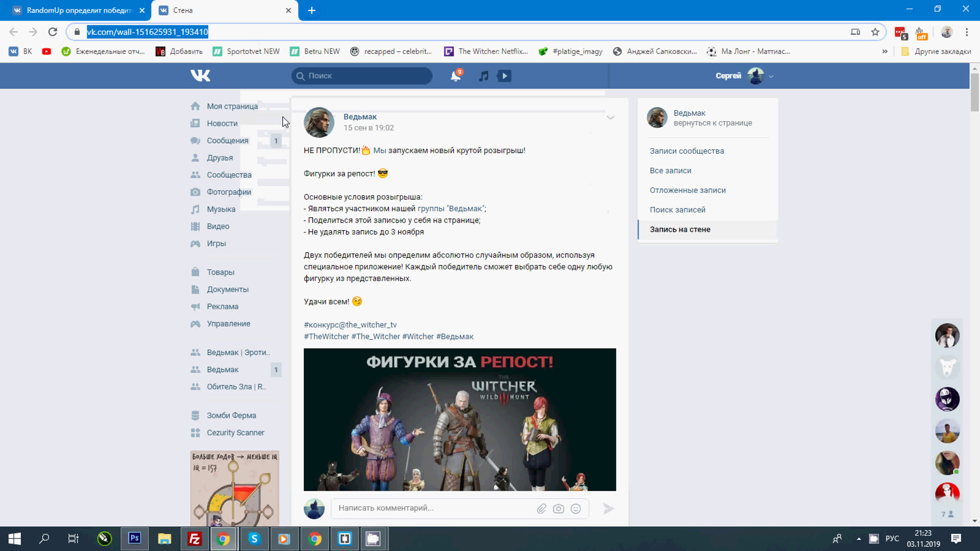
Task: Click the YouTube bookmark icon
Action: pyautogui.click(x=46, y=51)
